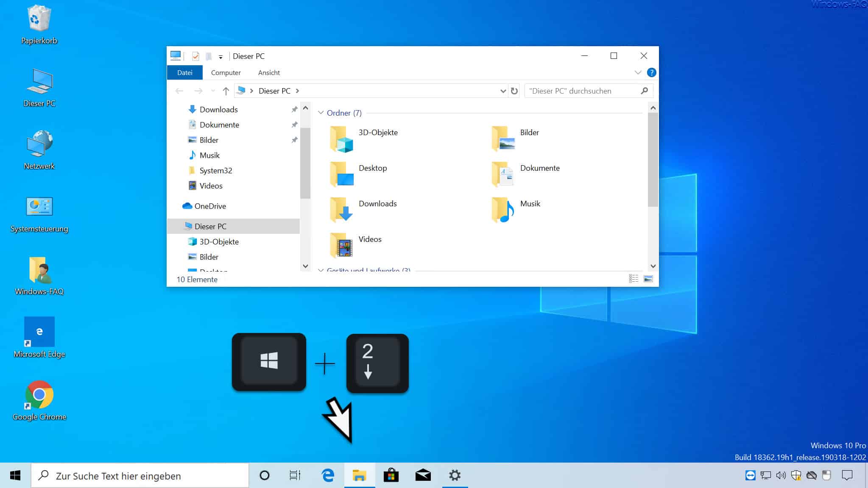Click the refresh button in toolbar
The height and width of the screenshot is (488, 868).
pyautogui.click(x=514, y=91)
